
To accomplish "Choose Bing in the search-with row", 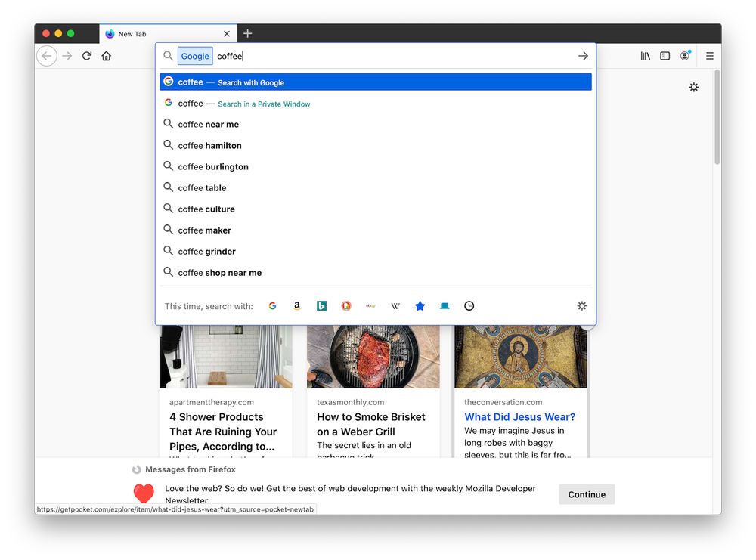I will click(x=321, y=306).
